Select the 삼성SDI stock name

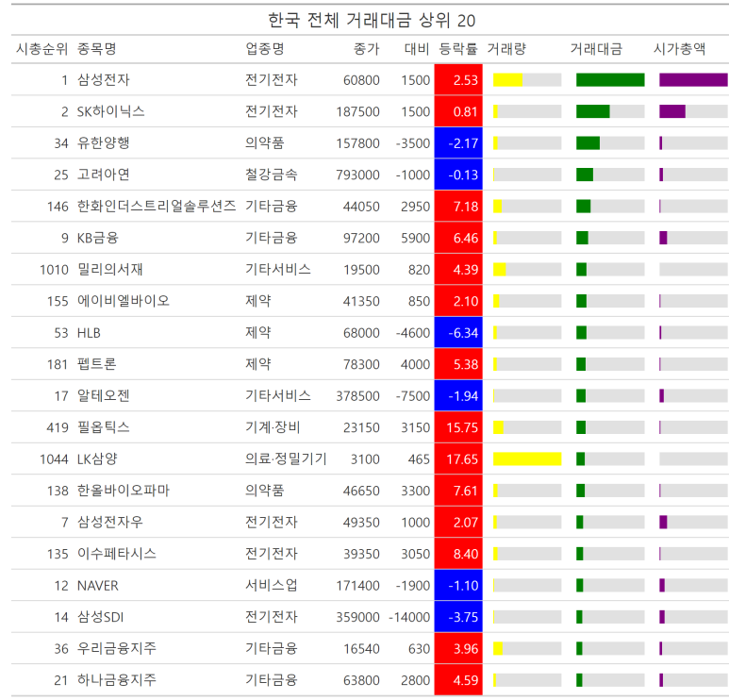pyautogui.click(x=100, y=617)
